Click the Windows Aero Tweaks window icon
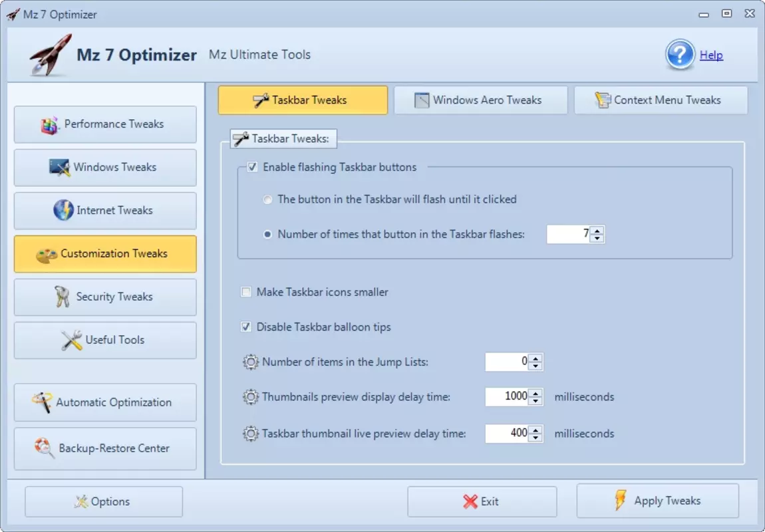The width and height of the screenshot is (765, 532). (422, 100)
